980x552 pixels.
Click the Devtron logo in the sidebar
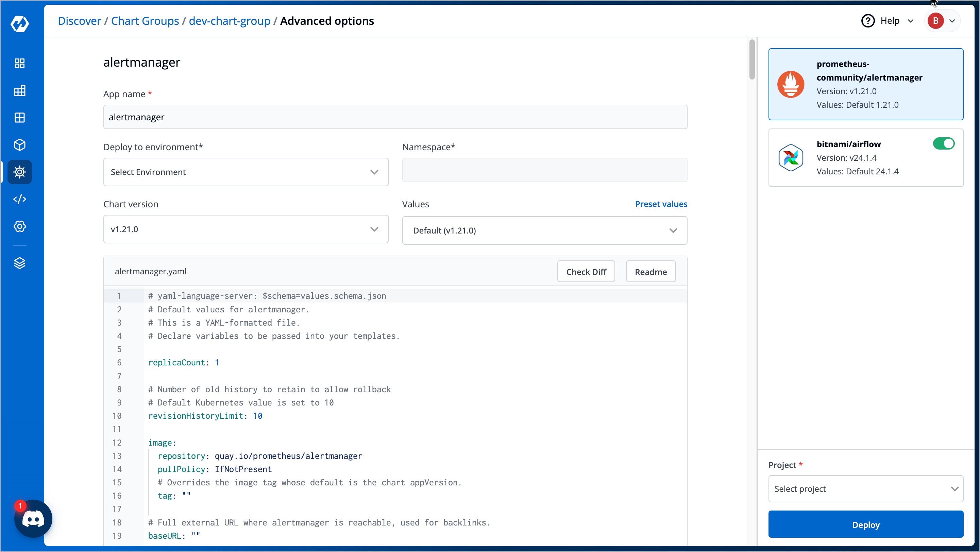[20, 24]
